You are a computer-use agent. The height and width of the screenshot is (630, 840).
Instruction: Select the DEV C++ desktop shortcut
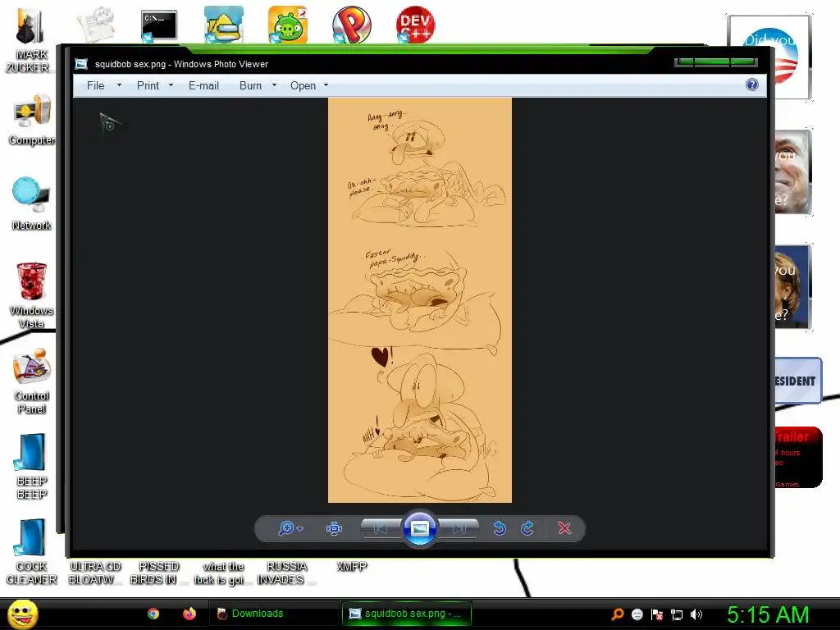[x=416, y=25]
